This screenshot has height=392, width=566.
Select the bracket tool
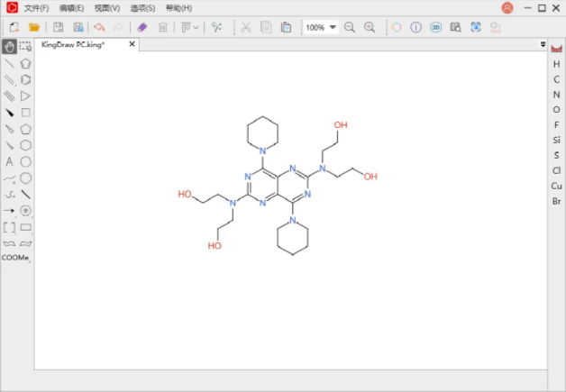9,227
